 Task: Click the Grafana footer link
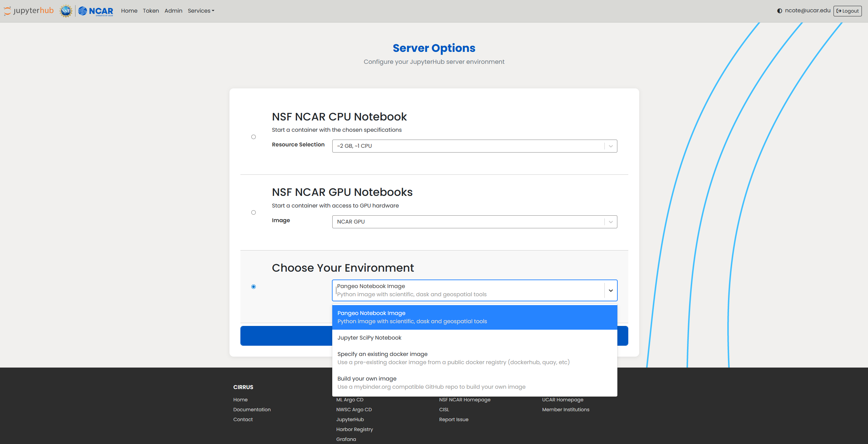click(x=346, y=439)
